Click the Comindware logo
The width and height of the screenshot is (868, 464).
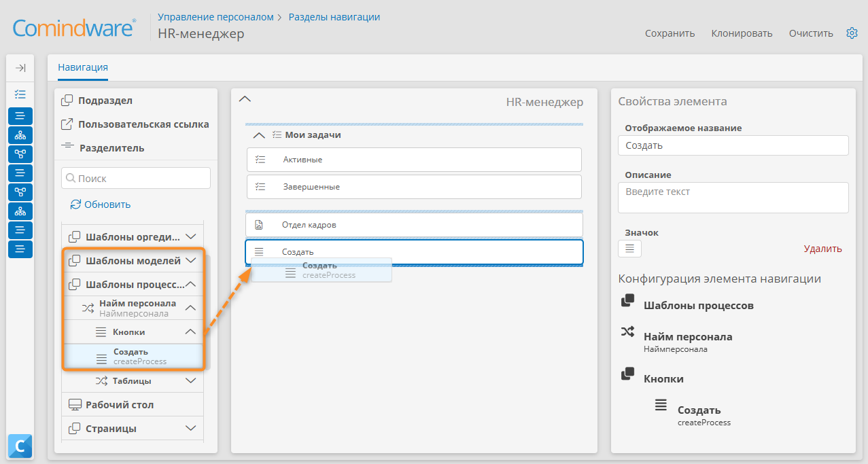click(74, 29)
